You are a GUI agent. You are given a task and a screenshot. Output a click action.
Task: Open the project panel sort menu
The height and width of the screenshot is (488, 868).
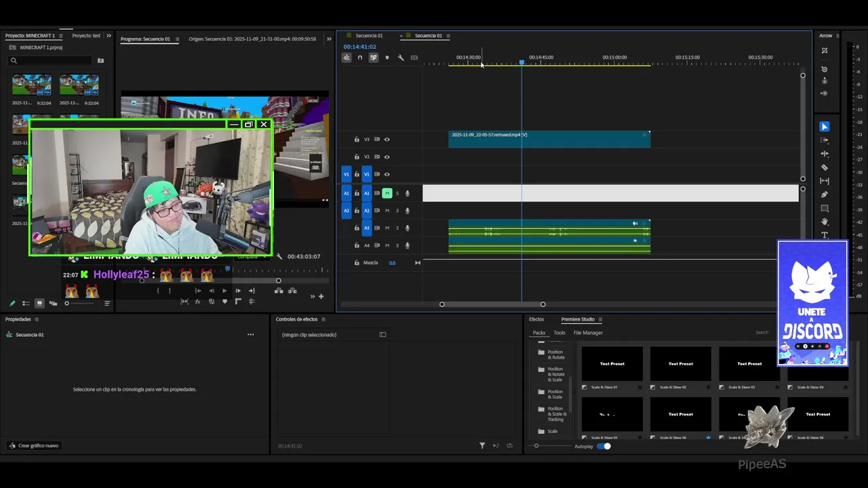[107, 303]
